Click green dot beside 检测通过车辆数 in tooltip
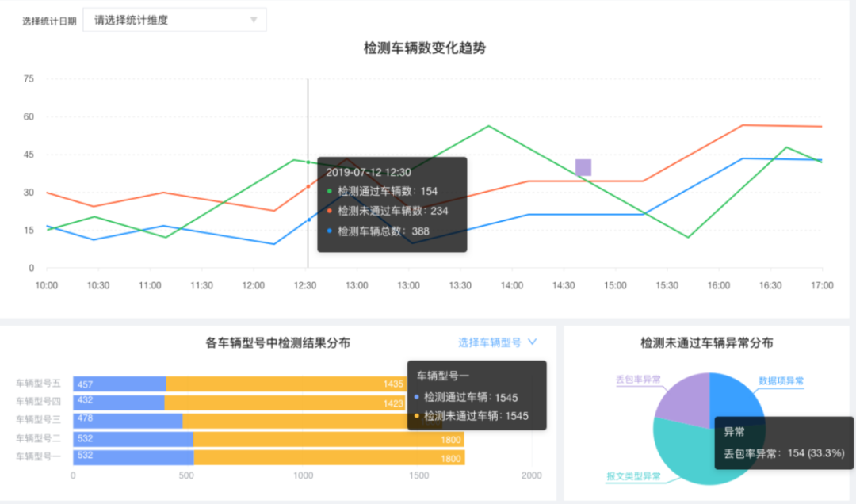Viewport: 856px width, 504px height. pyautogui.click(x=329, y=191)
